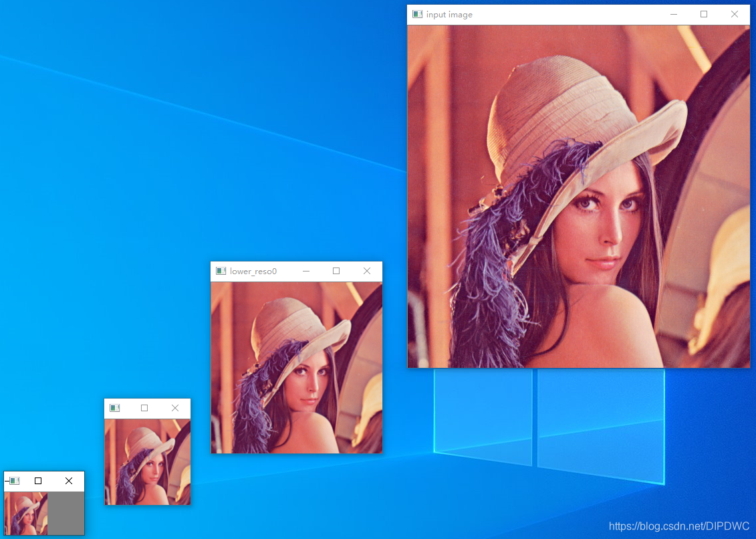The width and height of the screenshot is (756, 539).
Task: Click the app icon in the lower_reso0 window title bar
Action: [x=221, y=272]
